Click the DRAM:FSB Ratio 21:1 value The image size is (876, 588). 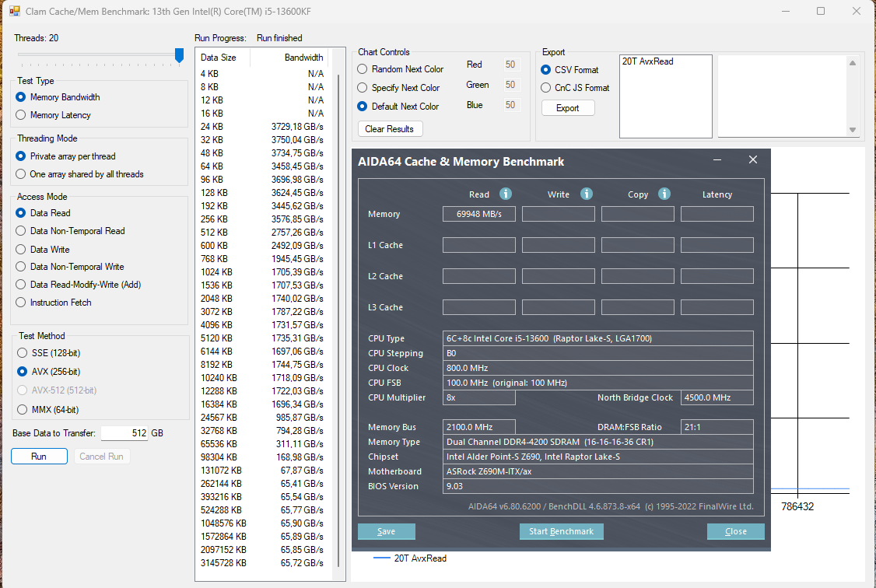click(x=717, y=427)
